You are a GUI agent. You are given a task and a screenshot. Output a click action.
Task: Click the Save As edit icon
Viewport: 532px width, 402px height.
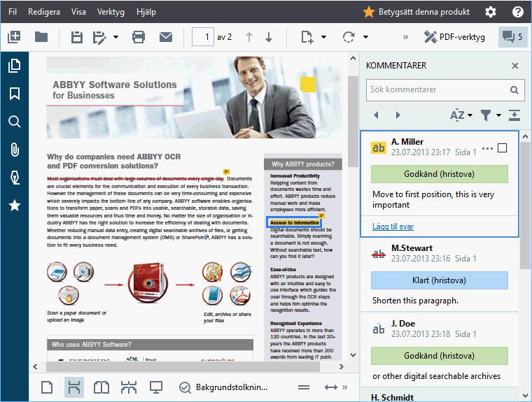(x=99, y=37)
